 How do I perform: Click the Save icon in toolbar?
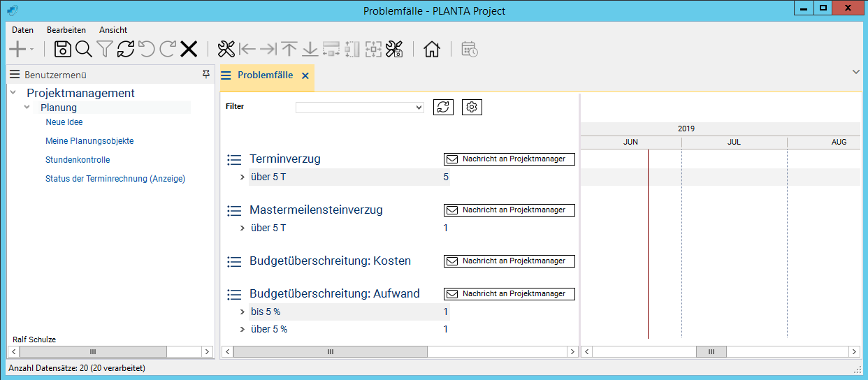coord(63,49)
